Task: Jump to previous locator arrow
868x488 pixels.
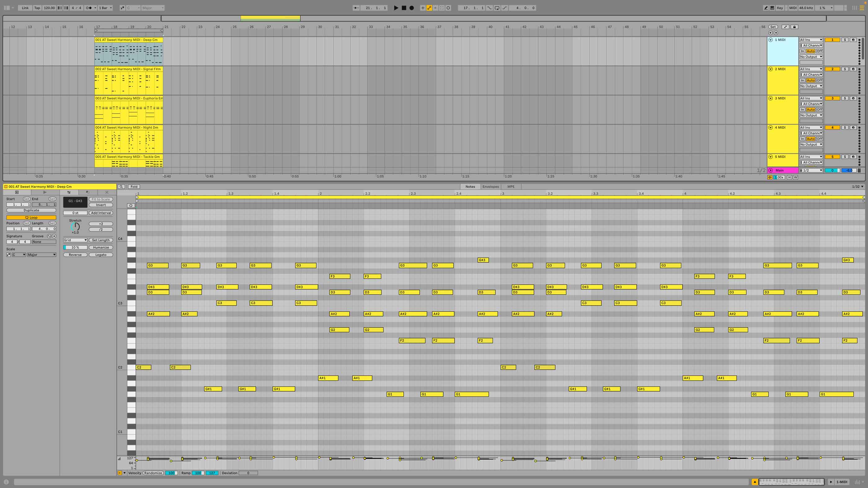Action: [x=770, y=33]
